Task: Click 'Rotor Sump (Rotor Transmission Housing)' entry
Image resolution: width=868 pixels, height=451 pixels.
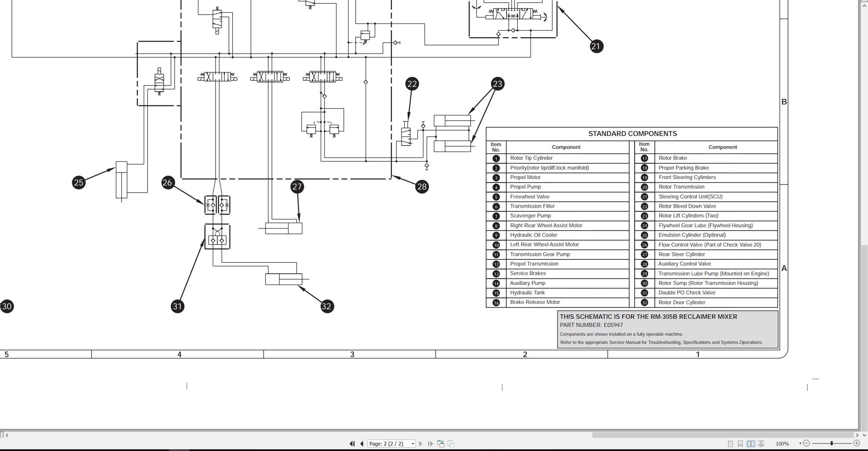Action: (708, 283)
